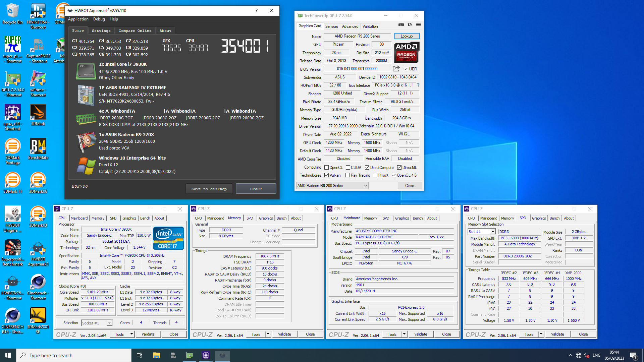Expand Tools dropdown arrow in CPU-Z Memory window
The width and height of the screenshot is (644, 362).
(268, 334)
